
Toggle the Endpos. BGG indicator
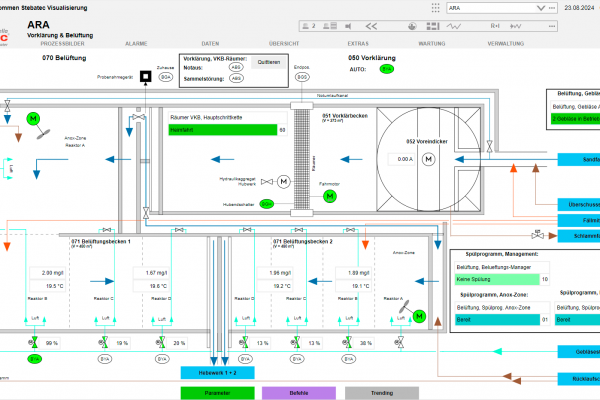point(302,77)
